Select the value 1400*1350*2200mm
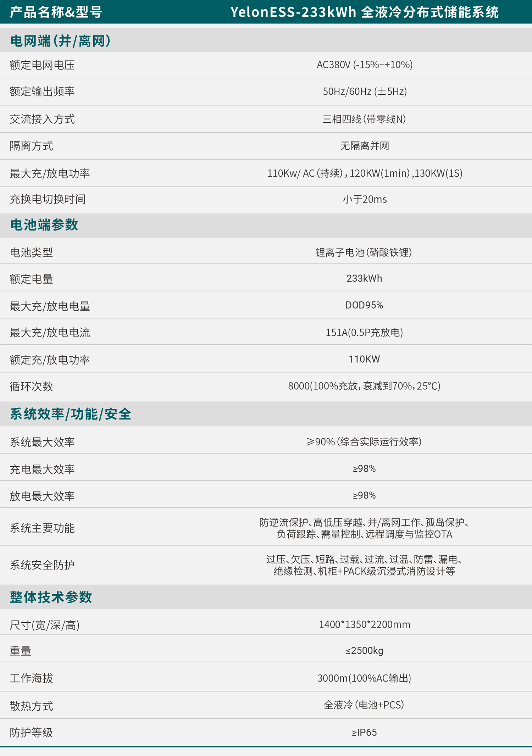532x756 pixels. click(365, 624)
